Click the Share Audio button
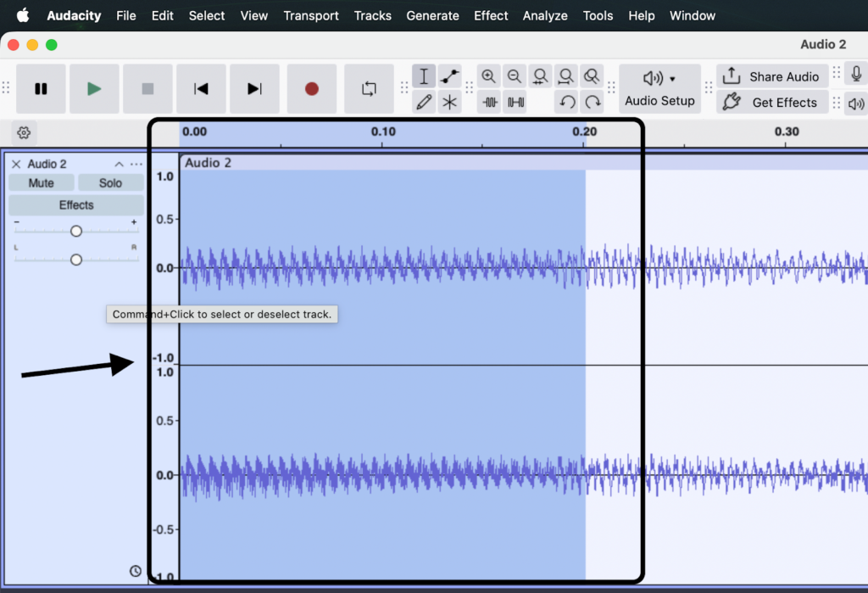The width and height of the screenshot is (868, 593). [x=771, y=76]
